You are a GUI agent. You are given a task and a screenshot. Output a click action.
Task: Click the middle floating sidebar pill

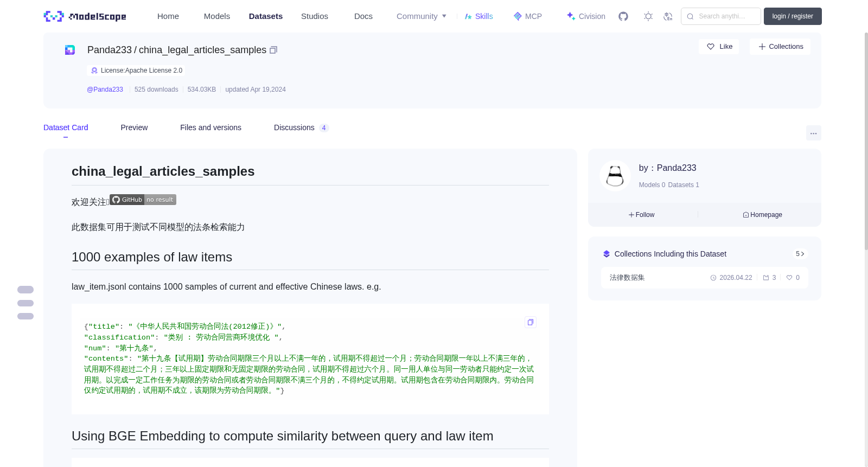click(25, 303)
